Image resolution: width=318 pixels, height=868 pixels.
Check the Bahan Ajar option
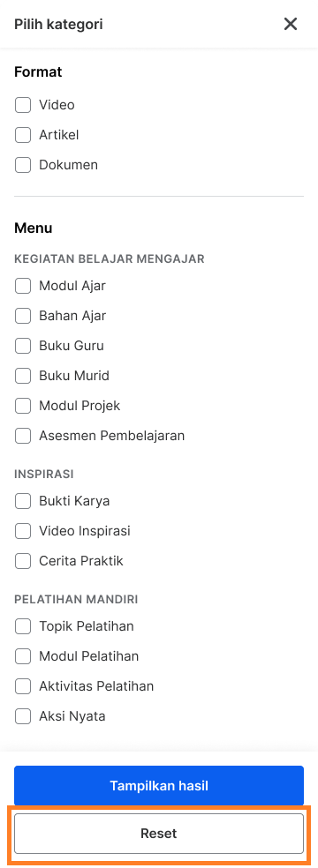click(x=23, y=316)
